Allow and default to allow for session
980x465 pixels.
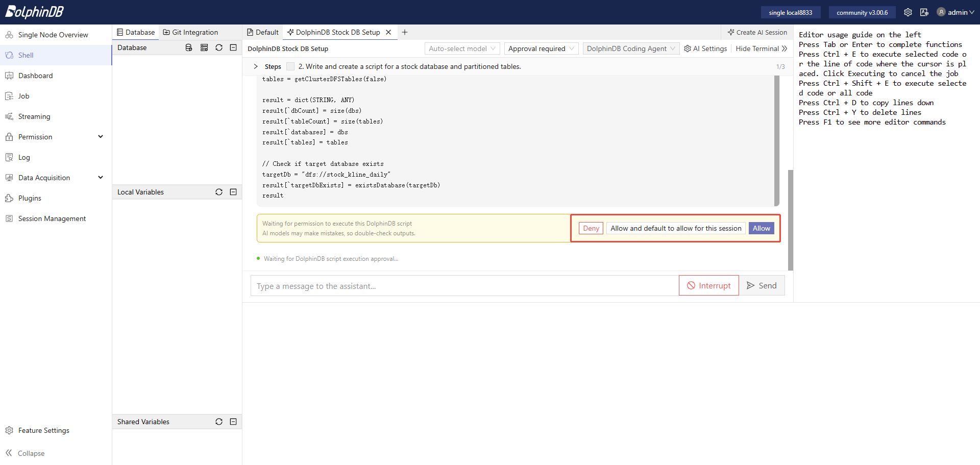coord(676,228)
